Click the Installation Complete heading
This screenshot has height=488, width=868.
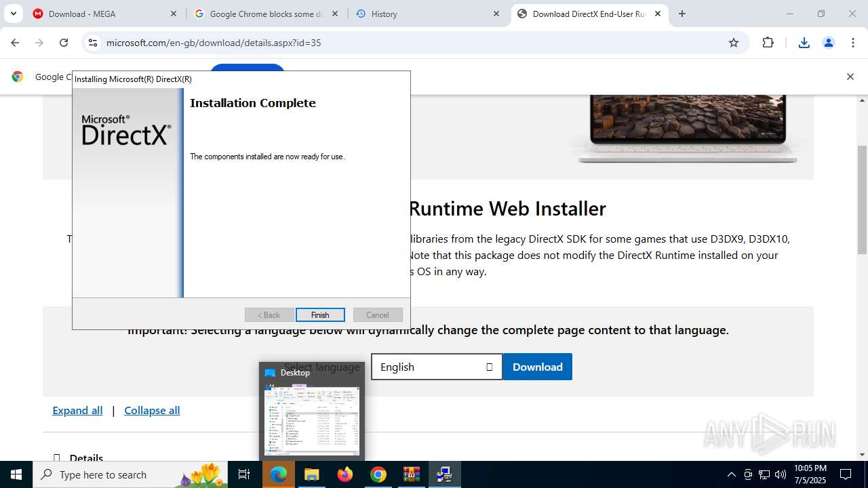(253, 103)
